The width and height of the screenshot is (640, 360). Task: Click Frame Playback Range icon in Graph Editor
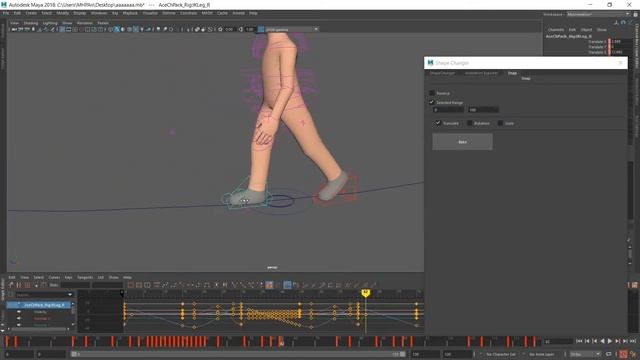139,285
